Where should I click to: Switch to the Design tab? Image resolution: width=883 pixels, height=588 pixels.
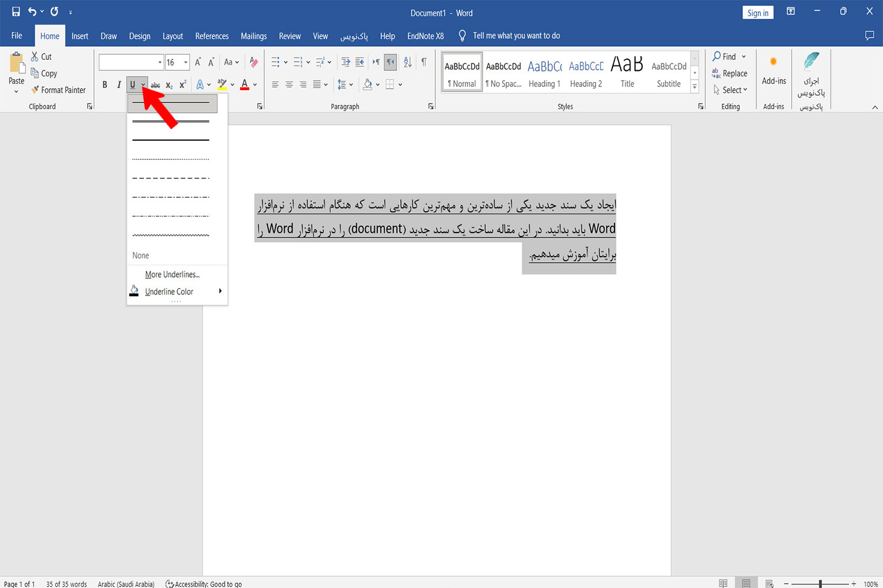pyautogui.click(x=140, y=36)
